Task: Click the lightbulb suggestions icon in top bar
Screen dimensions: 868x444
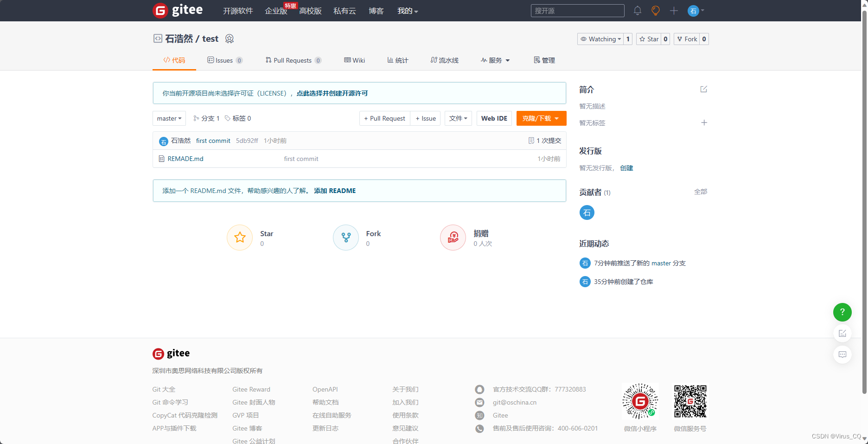Action: (x=655, y=10)
